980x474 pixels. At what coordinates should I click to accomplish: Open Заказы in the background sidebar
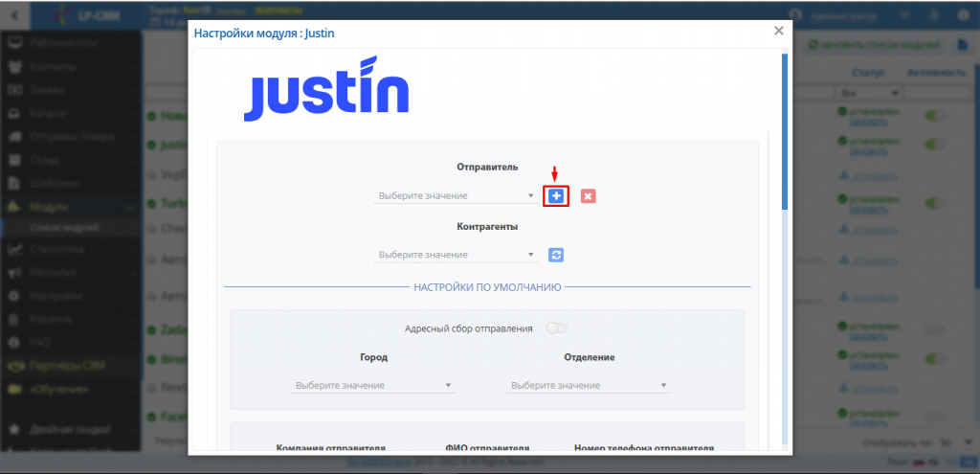71,89
